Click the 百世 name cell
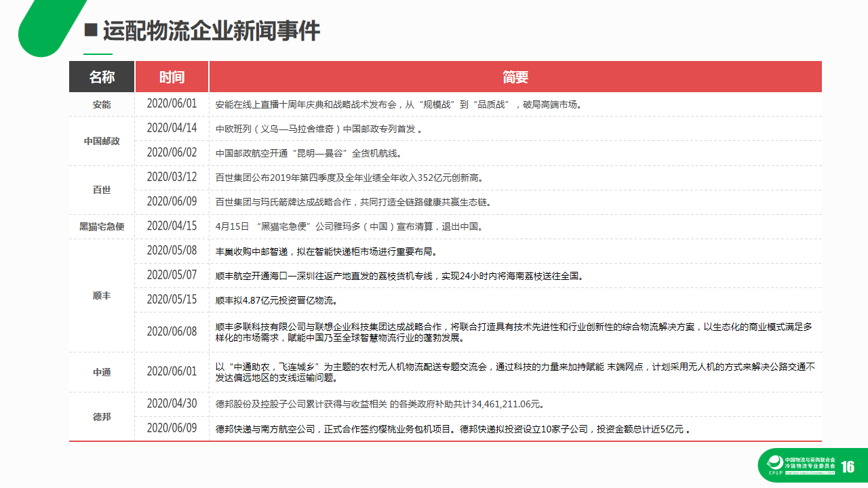This screenshot has width=868, height=488. point(102,190)
